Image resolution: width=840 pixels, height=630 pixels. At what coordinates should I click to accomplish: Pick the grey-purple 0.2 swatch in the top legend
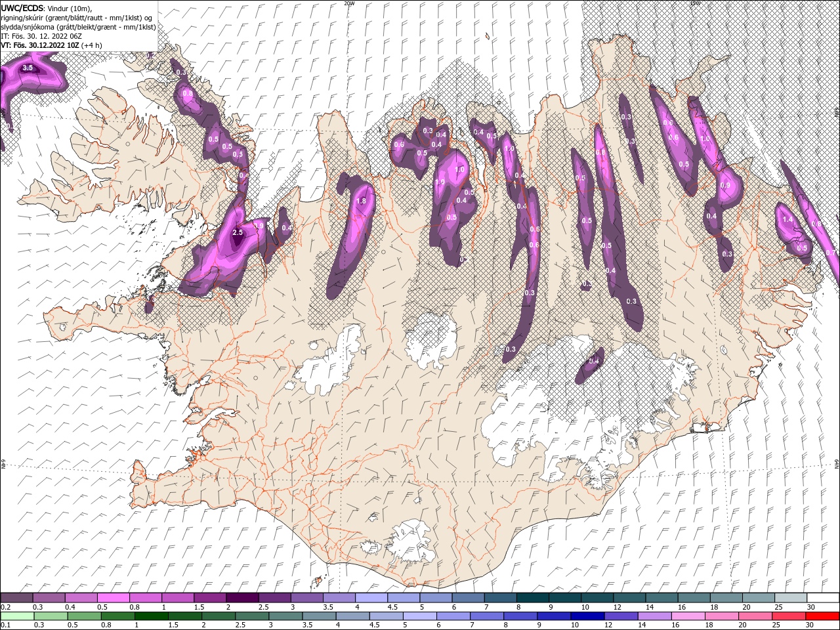tap(16, 598)
